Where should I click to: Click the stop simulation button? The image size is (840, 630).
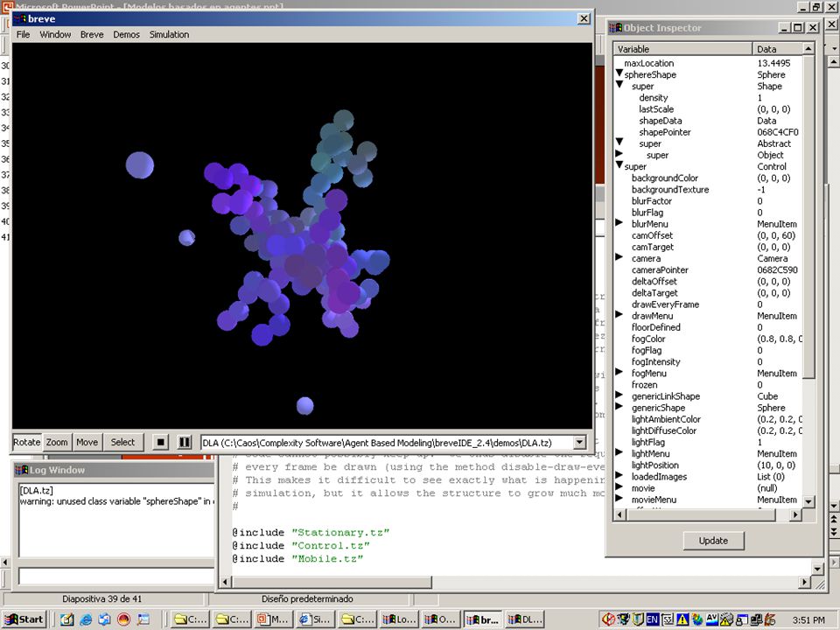click(159, 443)
